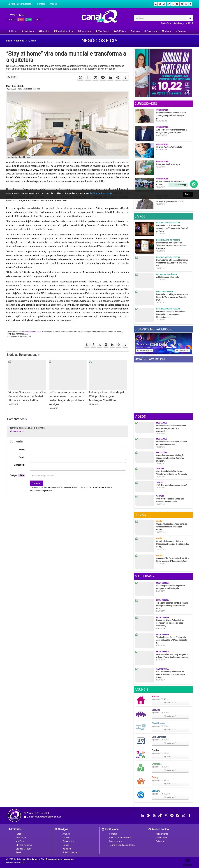This screenshot has width=199, height=868.
Task: Accept cookies with the Aceito button
Action: tap(188, 194)
